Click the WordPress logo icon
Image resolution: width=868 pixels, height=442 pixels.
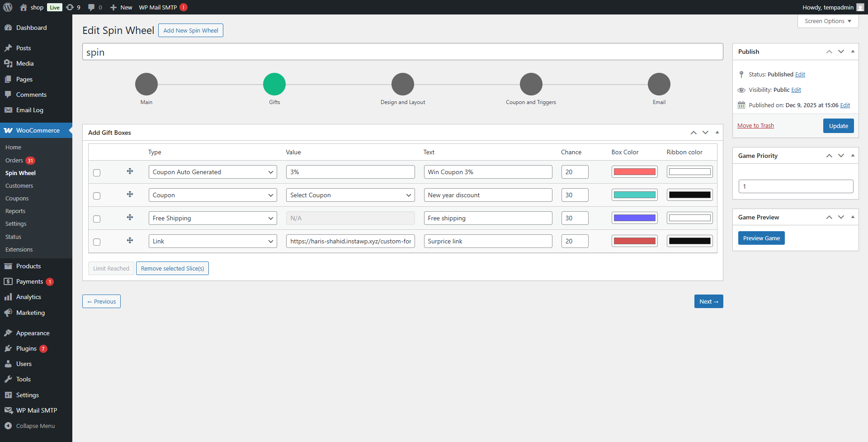pyautogui.click(x=8, y=7)
